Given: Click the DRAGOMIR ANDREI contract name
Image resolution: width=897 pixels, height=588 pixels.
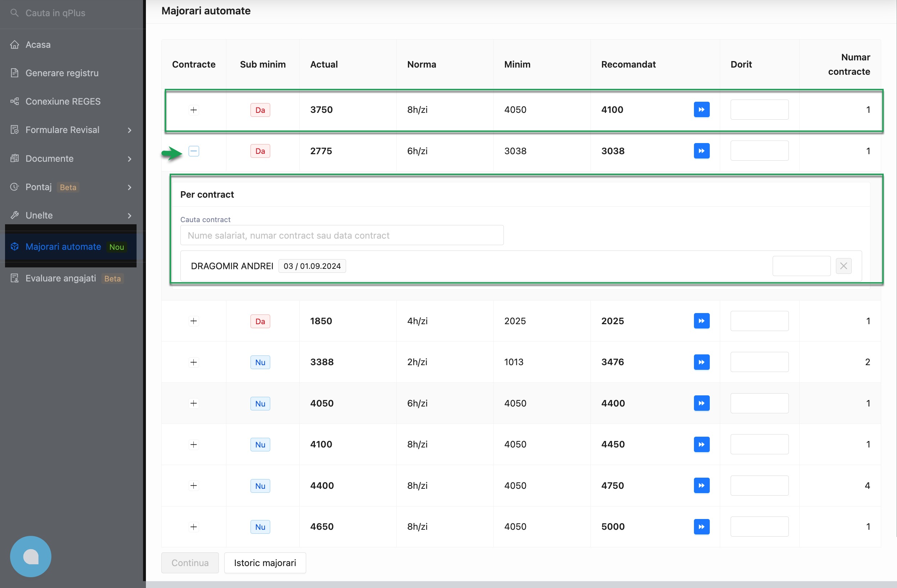Looking at the screenshot, I should (232, 266).
